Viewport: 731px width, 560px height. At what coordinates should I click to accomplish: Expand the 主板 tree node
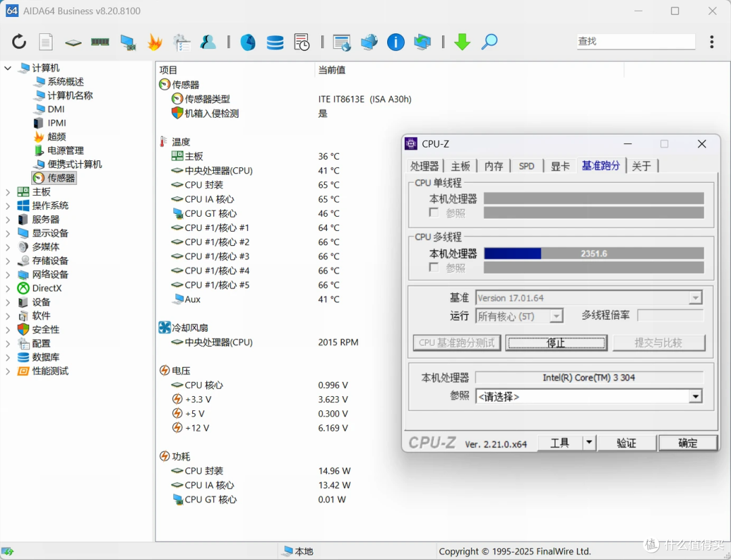pyautogui.click(x=7, y=192)
